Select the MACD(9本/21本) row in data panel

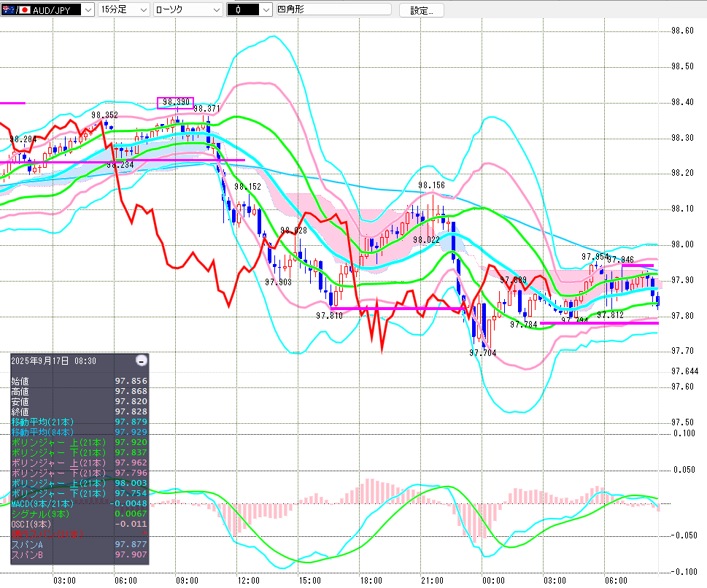79,503
